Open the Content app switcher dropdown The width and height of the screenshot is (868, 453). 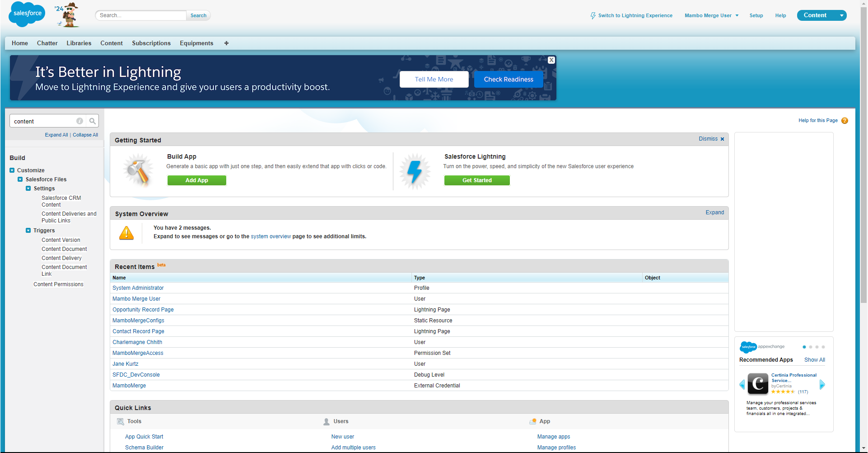(841, 15)
